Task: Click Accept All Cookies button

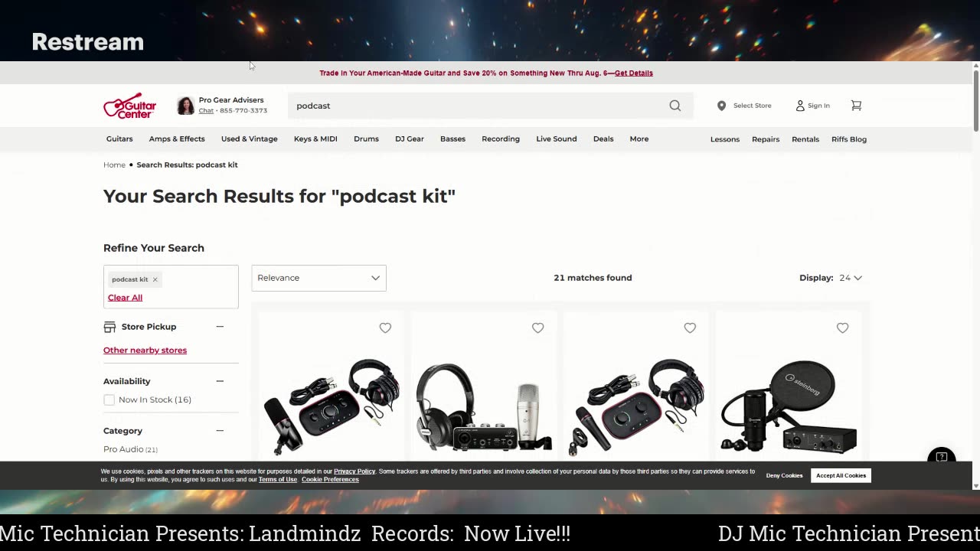Action: click(841, 475)
